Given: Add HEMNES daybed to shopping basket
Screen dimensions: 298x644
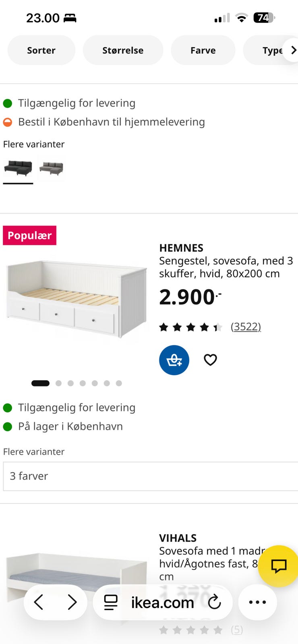Looking at the screenshot, I should coord(174,360).
